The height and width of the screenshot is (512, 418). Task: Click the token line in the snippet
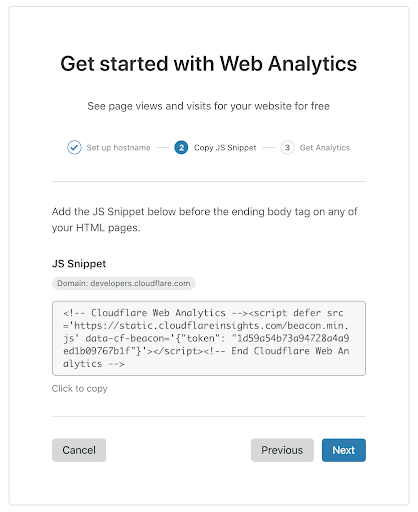206,338
